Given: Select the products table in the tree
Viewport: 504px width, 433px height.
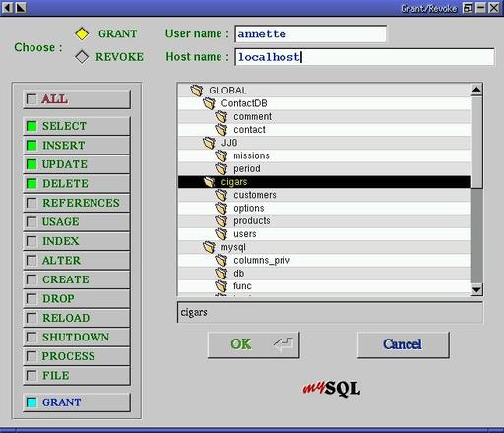Looking at the screenshot, I should click(252, 221).
